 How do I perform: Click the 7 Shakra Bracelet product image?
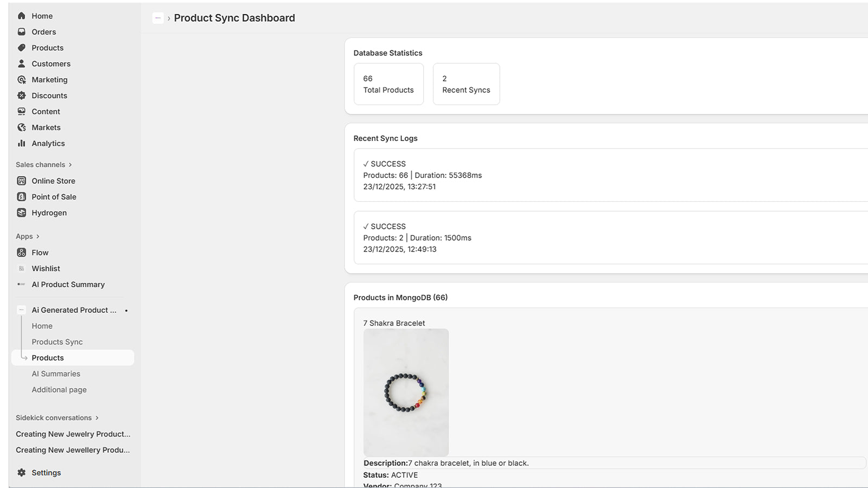[x=406, y=392]
